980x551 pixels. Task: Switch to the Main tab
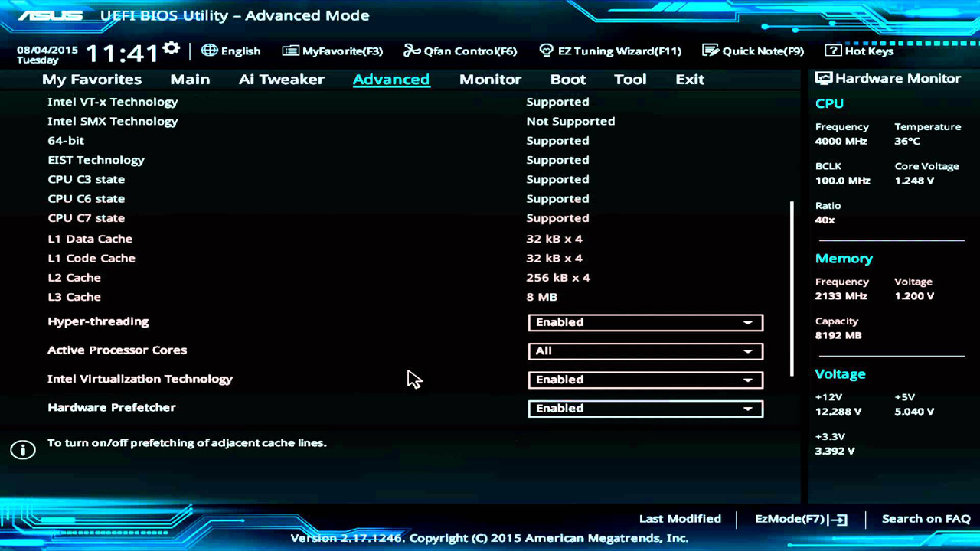tap(190, 80)
